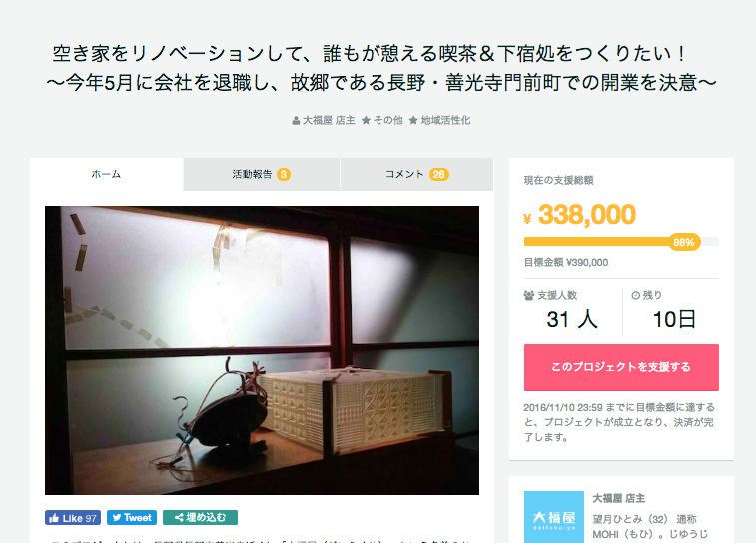Open the コメント tab
The image size is (756, 543).
click(416, 174)
